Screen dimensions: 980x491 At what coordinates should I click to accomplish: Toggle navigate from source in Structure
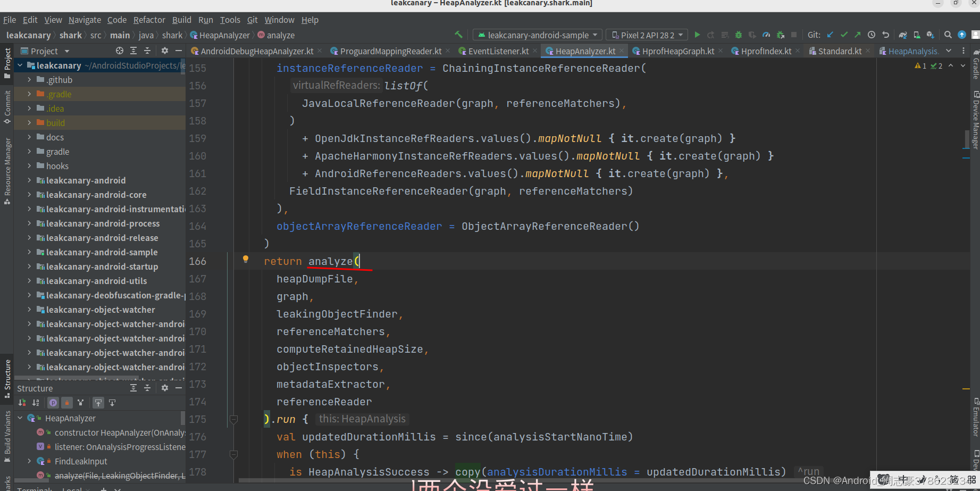coord(112,403)
